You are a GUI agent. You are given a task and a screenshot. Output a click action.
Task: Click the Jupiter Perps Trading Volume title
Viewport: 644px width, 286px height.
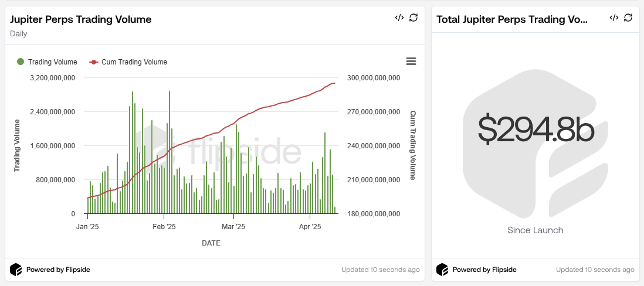(81, 19)
